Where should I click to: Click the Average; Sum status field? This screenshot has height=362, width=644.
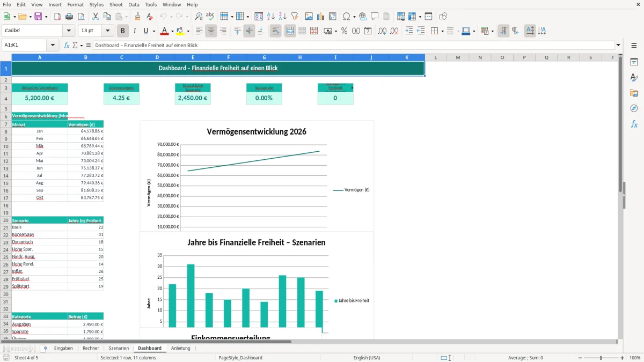click(x=525, y=358)
